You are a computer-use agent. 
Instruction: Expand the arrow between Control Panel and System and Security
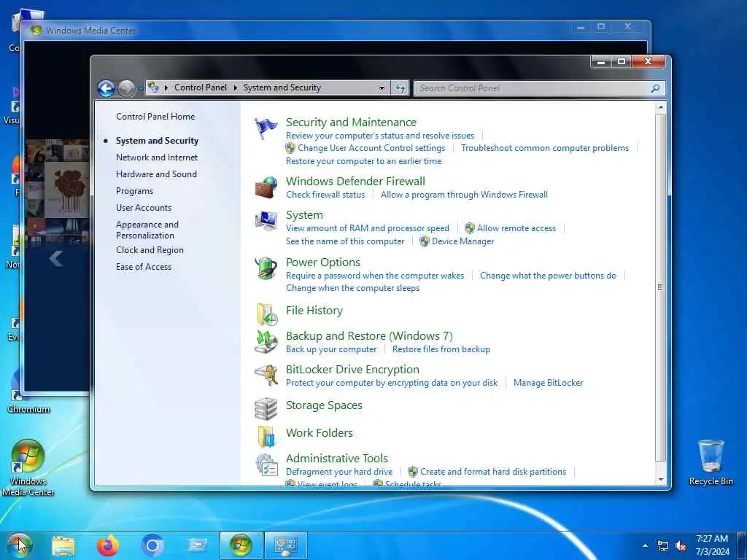pyautogui.click(x=235, y=87)
